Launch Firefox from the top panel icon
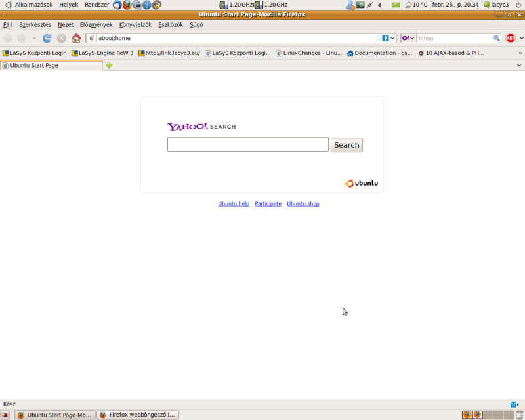The width and height of the screenshot is (525, 420). tap(127, 5)
